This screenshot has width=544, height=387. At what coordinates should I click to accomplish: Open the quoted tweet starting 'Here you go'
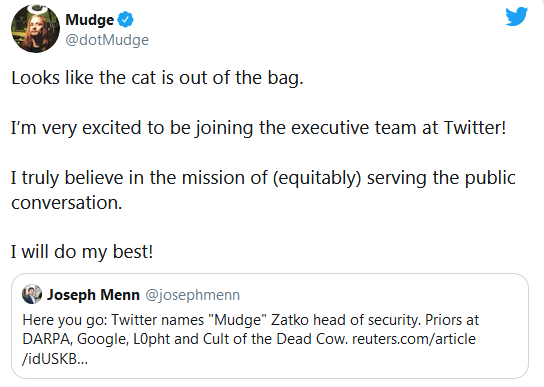coord(270,326)
